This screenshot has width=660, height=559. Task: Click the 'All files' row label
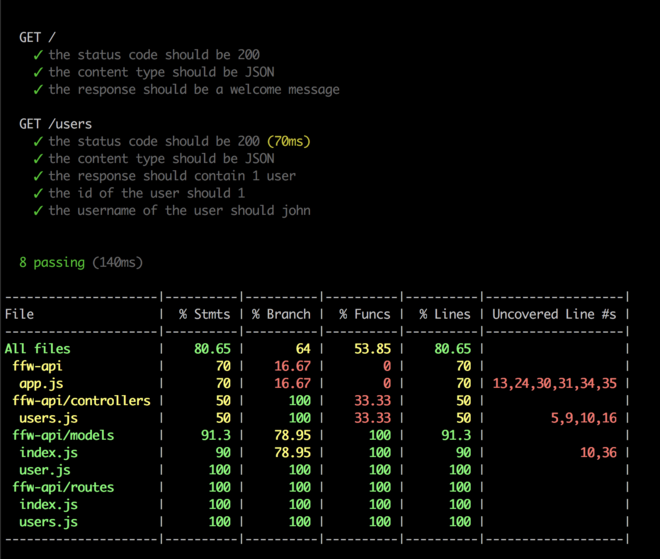coord(38,349)
